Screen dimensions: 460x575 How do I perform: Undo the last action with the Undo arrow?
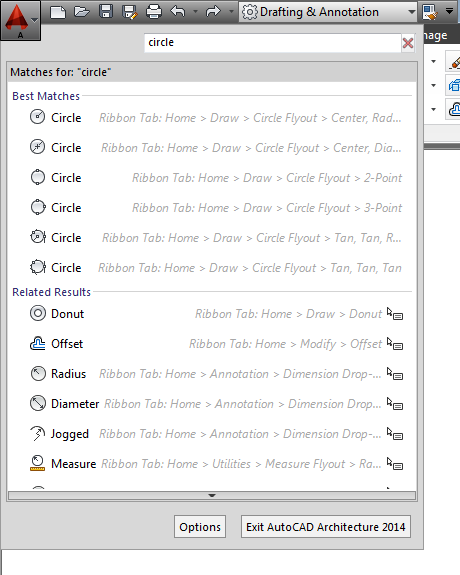(178, 12)
